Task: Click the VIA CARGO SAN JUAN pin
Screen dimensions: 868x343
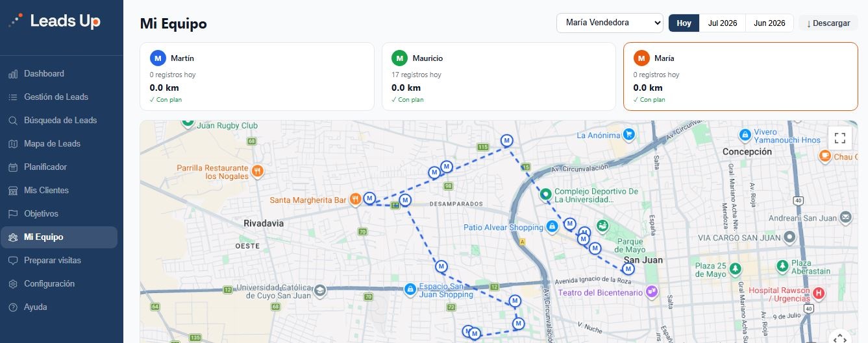Action: 789,237
